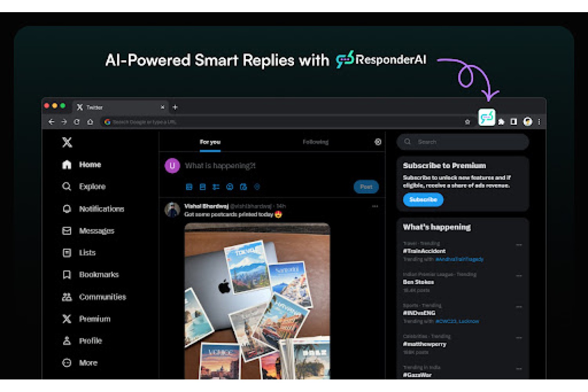Viewport: 588px width, 392px height.
Task: Open the browser three-dot menu
Action: [x=539, y=122]
